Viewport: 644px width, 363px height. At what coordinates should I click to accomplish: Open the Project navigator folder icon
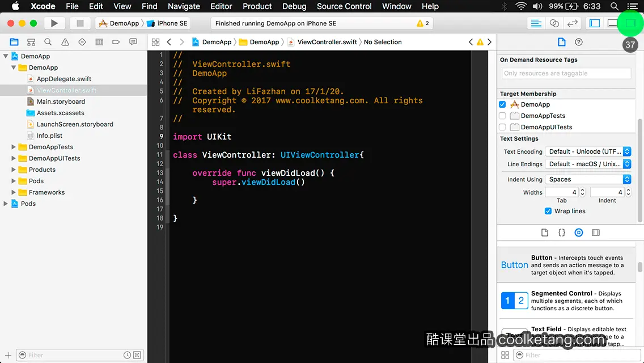click(14, 42)
